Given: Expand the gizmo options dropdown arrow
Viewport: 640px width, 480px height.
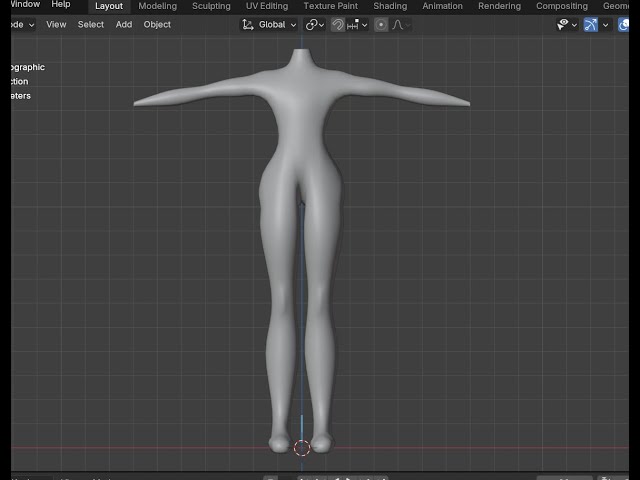Looking at the screenshot, I should (606, 25).
